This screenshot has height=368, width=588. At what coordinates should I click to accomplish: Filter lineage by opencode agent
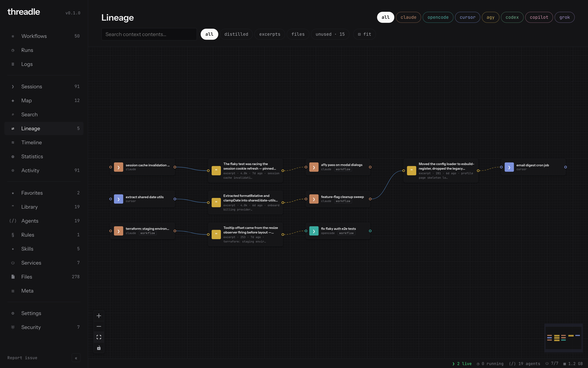click(x=438, y=17)
